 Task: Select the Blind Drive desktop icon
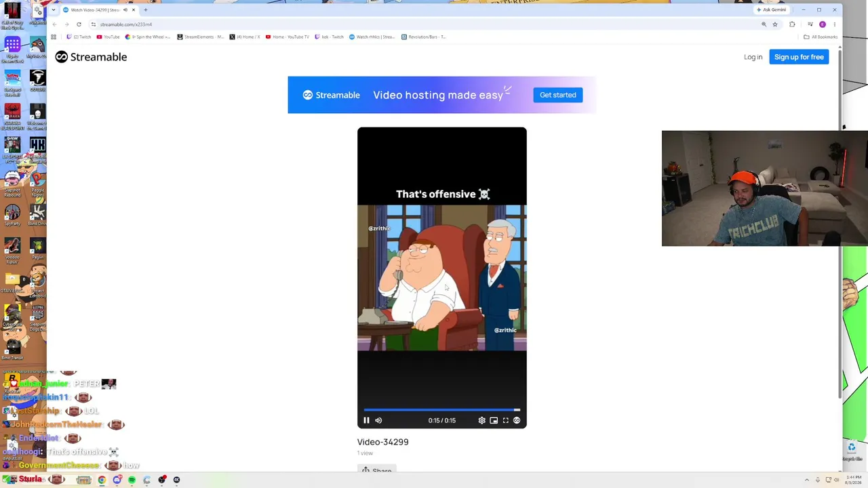(37, 214)
